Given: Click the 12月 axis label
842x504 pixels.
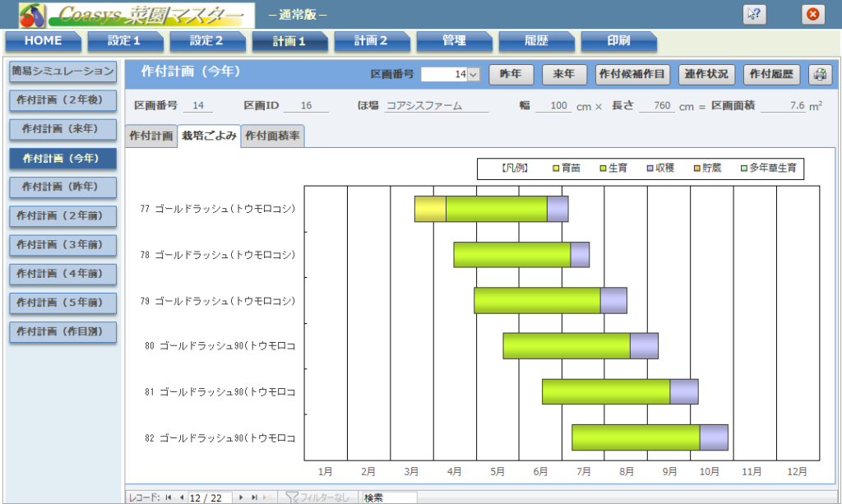Looking at the screenshot, I should tap(797, 472).
